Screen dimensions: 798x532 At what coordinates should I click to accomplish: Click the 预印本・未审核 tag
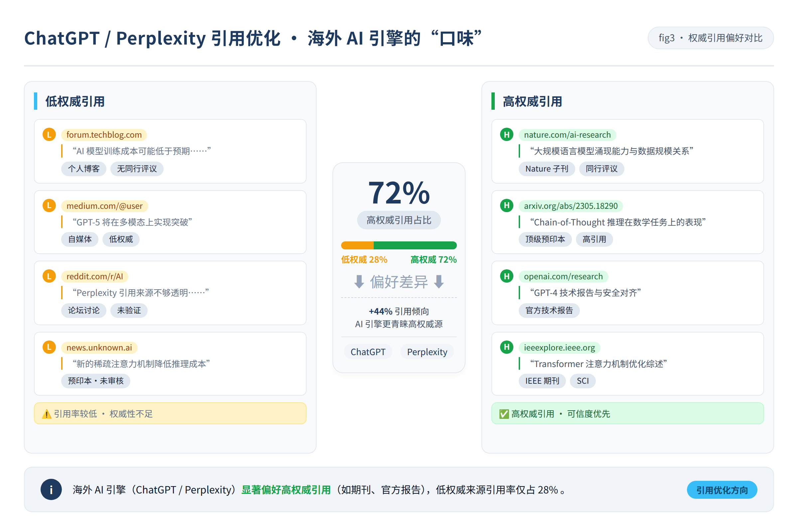(96, 381)
